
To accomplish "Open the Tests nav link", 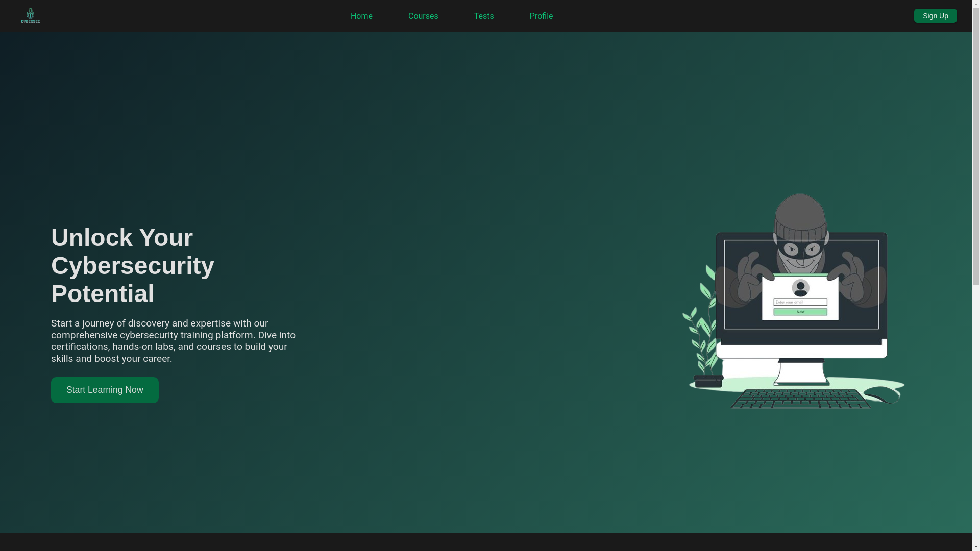I will tap(483, 16).
